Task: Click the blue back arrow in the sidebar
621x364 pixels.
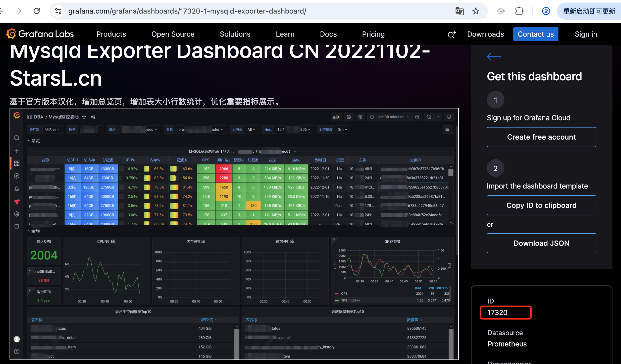Action: coord(494,56)
